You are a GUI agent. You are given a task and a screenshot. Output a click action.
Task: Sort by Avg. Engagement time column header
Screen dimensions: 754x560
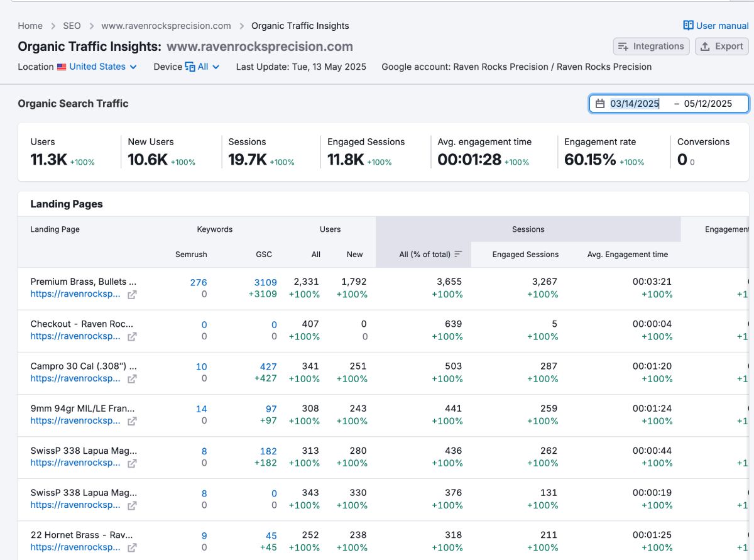[628, 255]
